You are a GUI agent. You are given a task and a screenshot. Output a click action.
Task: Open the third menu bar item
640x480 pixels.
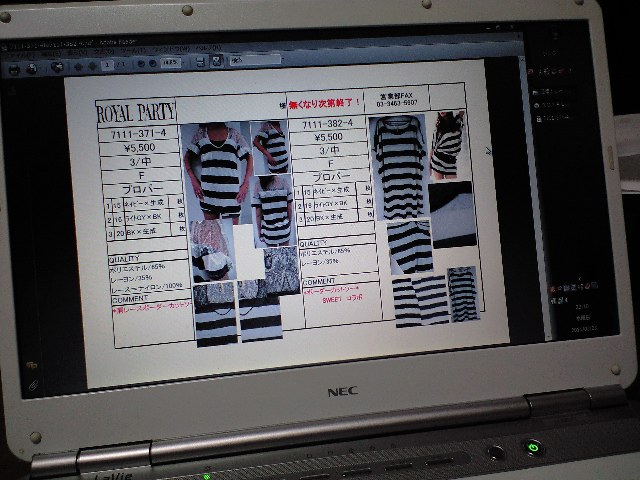click(x=78, y=53)
